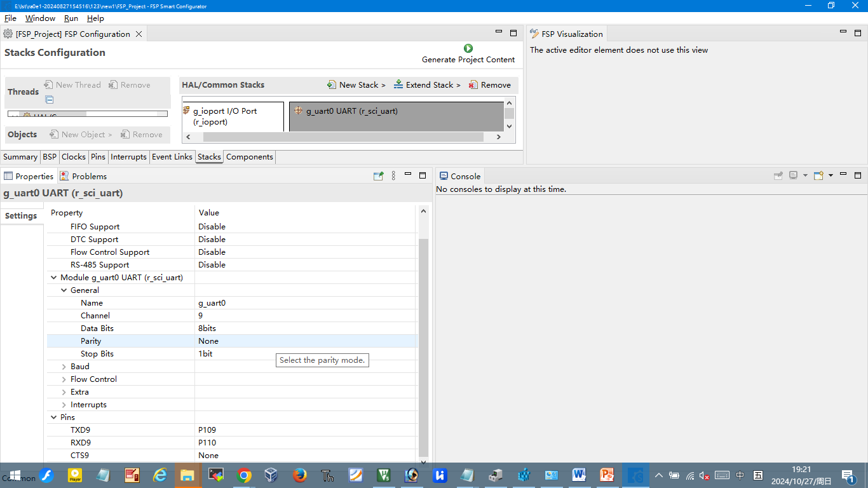Click the Generate Project Content play icon
This screenshot has width=868, height=488.
(468, 48)
